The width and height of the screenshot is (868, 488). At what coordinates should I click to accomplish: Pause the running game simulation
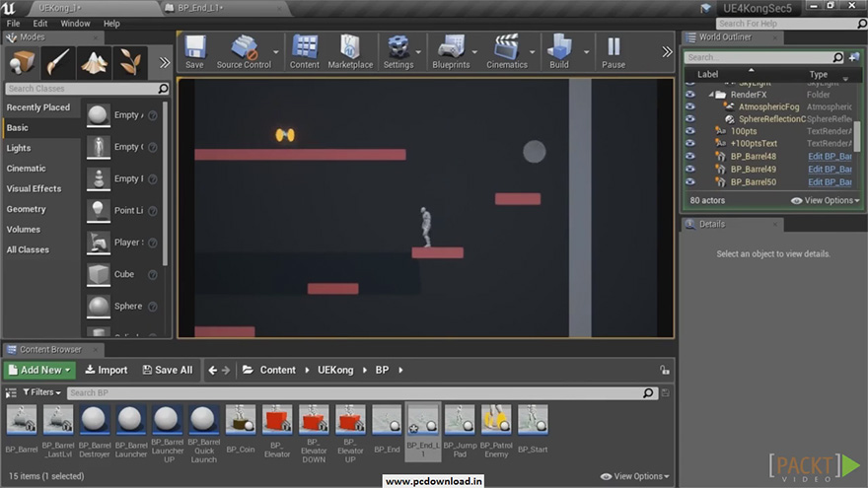click(x=614, y=52)
